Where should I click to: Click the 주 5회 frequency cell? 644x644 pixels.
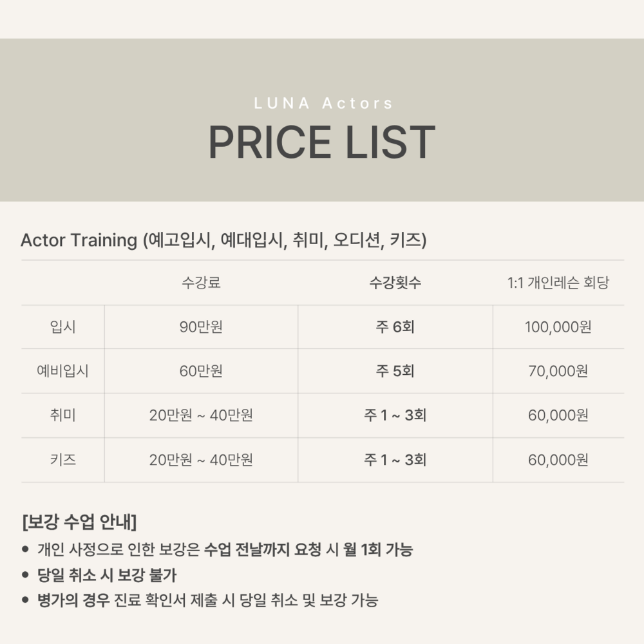[x=395, y=371]
